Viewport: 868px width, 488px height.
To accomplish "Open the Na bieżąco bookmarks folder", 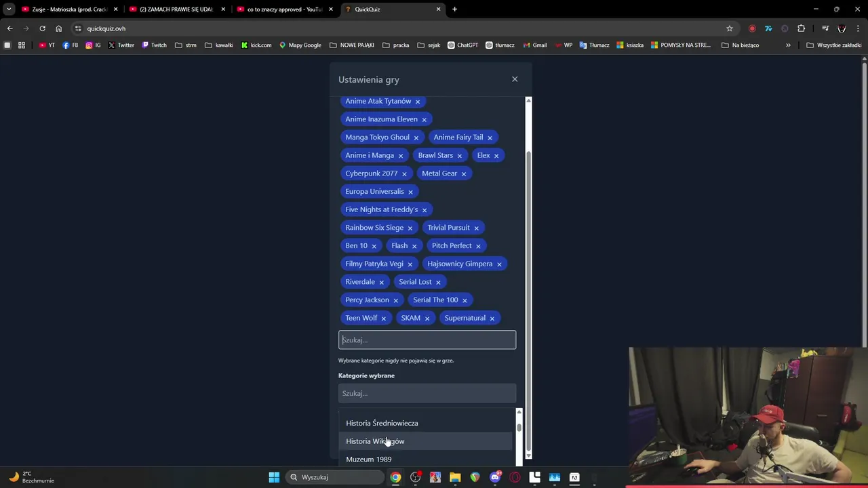I will pyautogui.click(x=741, y=45).
